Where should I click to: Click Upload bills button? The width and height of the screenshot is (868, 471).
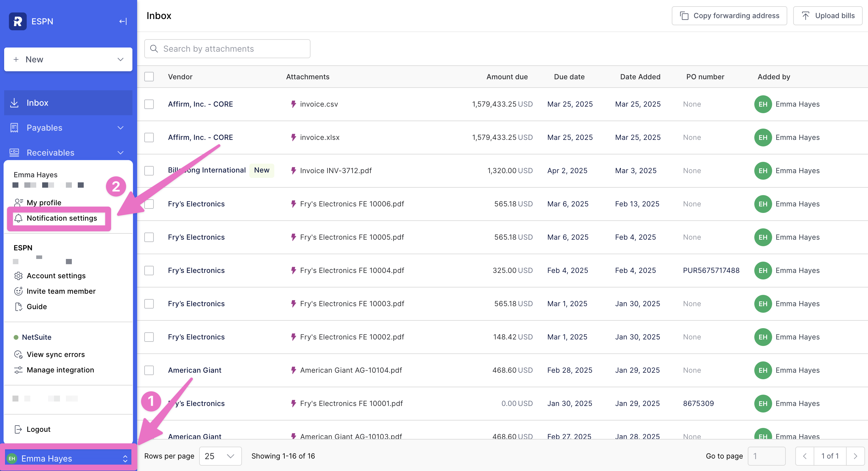(828, 16)
